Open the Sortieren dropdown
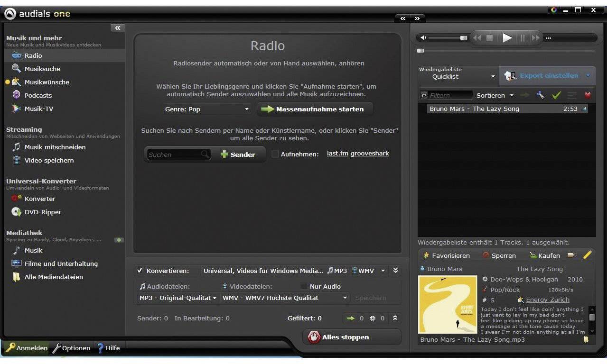 [x=495, y=95]
